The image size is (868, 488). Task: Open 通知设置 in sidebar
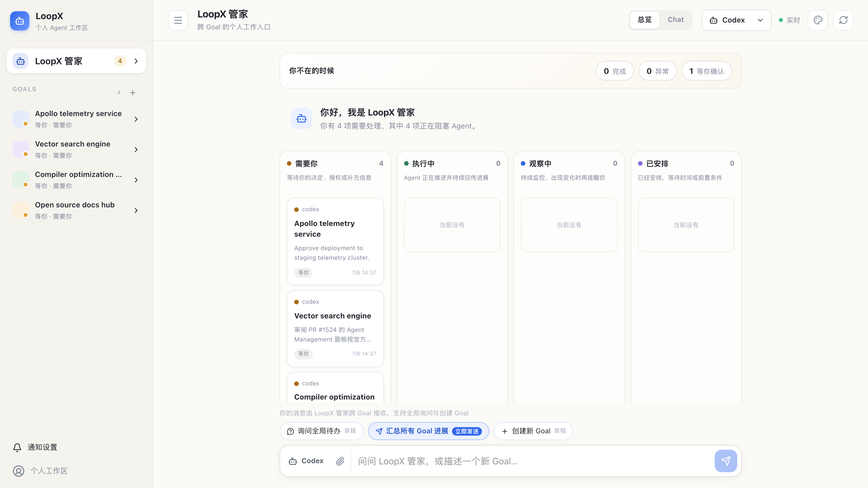click(76, 447)
